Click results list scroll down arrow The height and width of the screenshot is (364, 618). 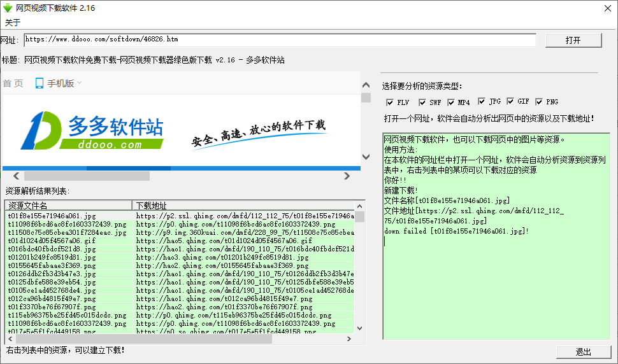point(359,328)
